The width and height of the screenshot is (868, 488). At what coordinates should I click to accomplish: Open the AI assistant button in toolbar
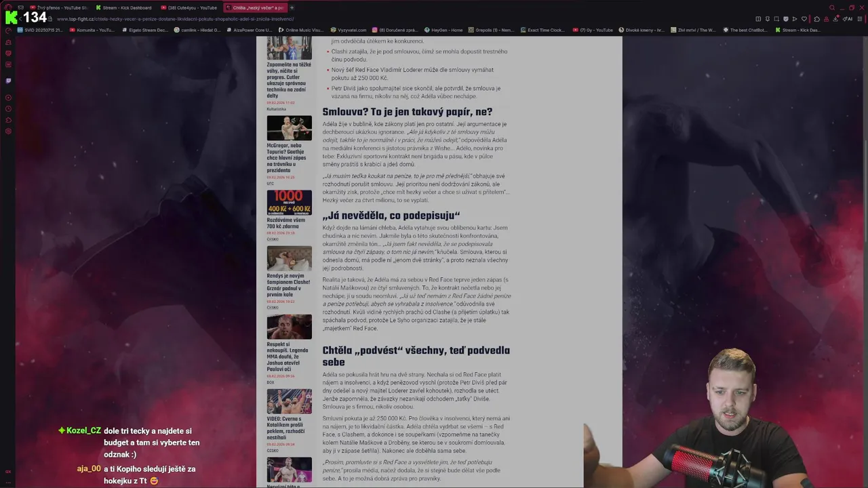click(x=848, y=19)
